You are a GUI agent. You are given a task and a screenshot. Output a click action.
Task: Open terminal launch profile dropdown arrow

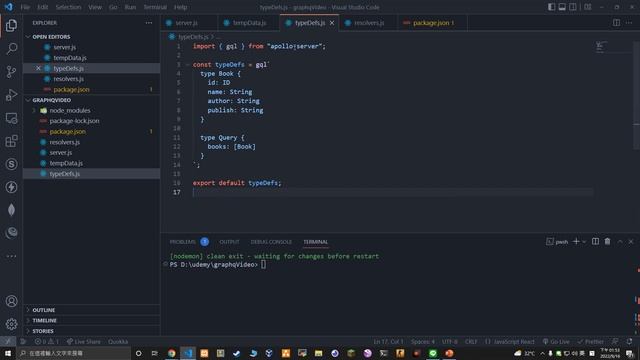[584, 242]
